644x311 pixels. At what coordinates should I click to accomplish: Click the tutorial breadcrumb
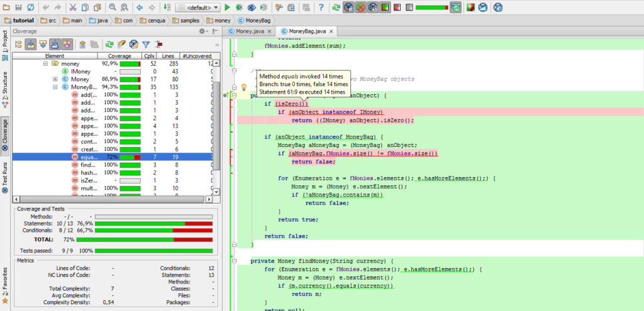pyautogui.click(x=21, y=20)
